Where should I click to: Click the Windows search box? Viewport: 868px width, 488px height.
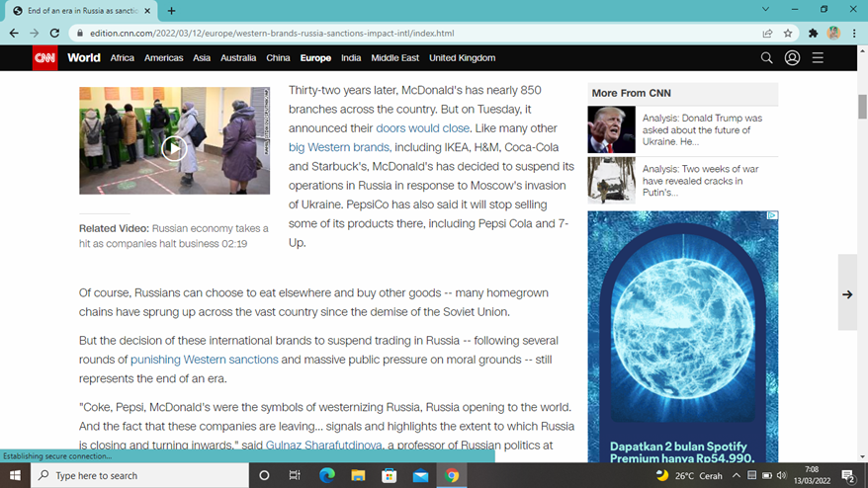pyautogui.click(x=139, y=475)
